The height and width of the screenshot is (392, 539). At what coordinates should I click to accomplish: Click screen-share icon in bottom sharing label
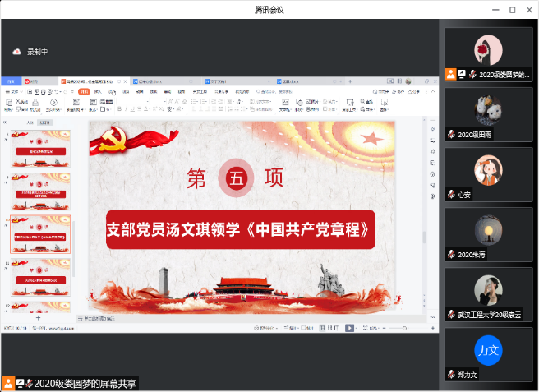click(19, 383)
